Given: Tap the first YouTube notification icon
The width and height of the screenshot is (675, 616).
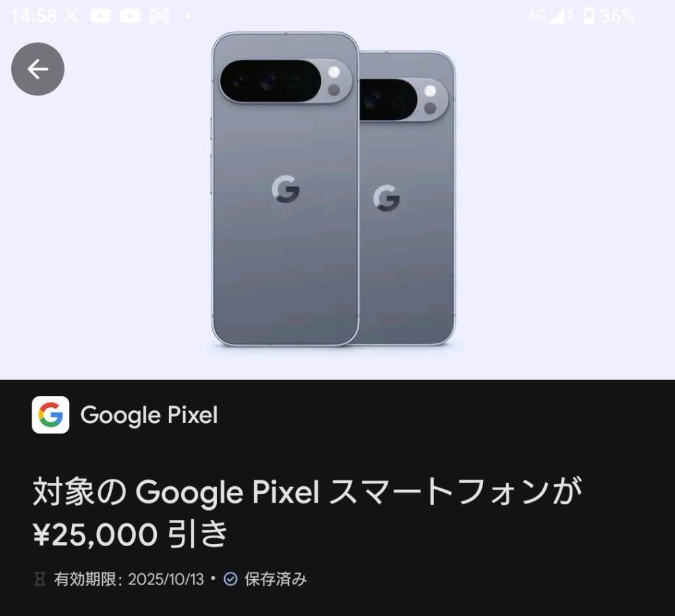Looking at the screenshot, I should 101,16.
